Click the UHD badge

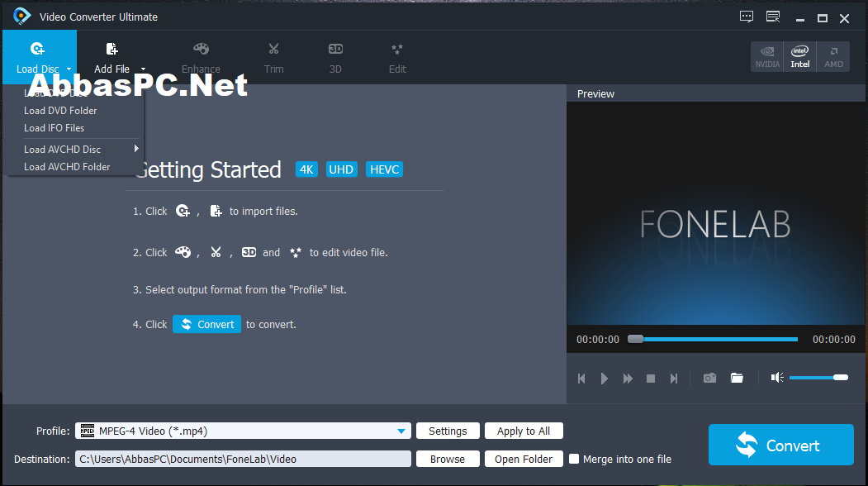click(x=341, y=169)
